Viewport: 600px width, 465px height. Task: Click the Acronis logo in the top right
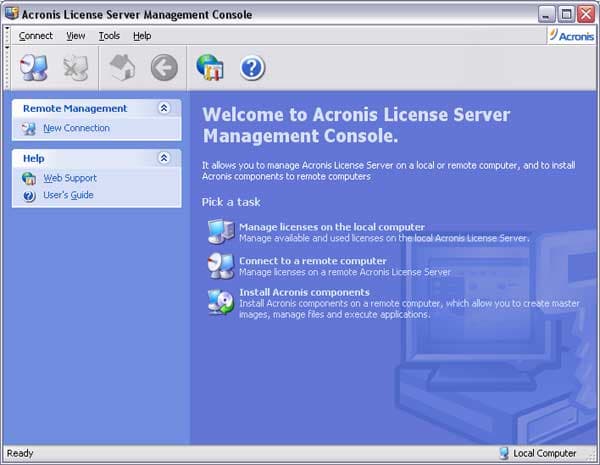click(x=571, y=36)
